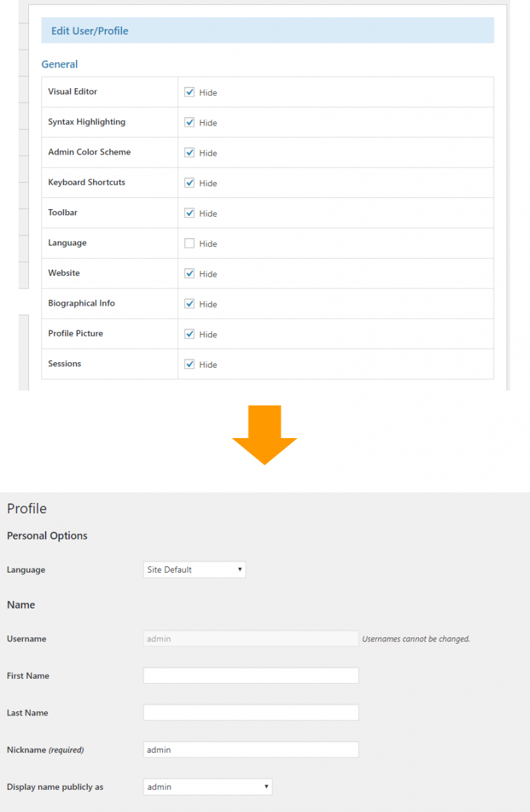The width and height of the screenshot is (530, 812).
Task: Open the Display name publicly as dropdown
Action: pos(207,786)
